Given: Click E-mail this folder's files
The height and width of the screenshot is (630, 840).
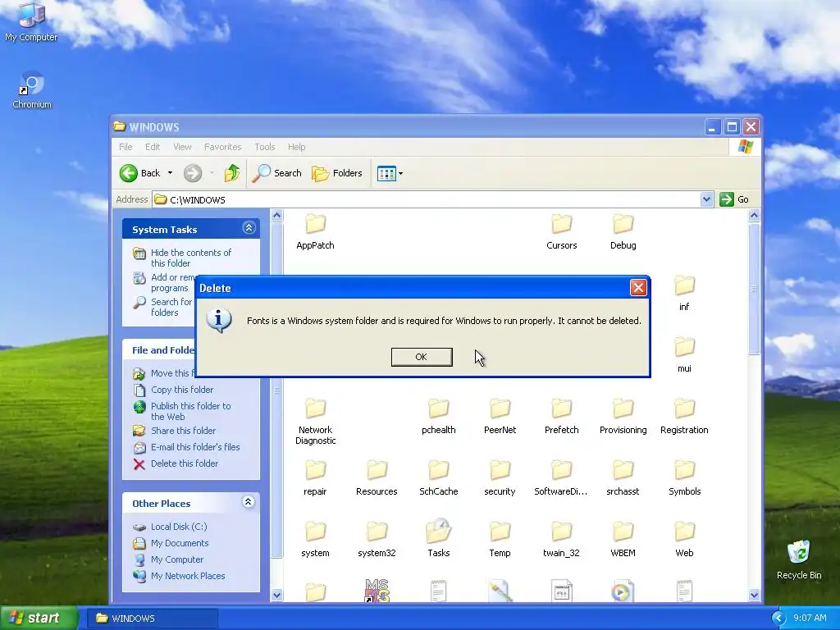Looking at the screenshot, I should 195,447.
